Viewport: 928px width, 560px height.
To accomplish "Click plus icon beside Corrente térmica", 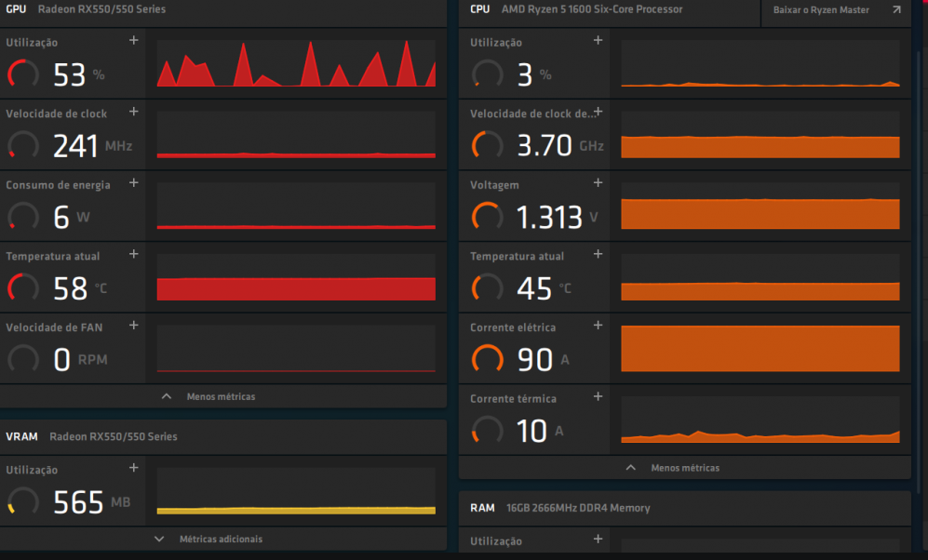I will click(598, 396).
